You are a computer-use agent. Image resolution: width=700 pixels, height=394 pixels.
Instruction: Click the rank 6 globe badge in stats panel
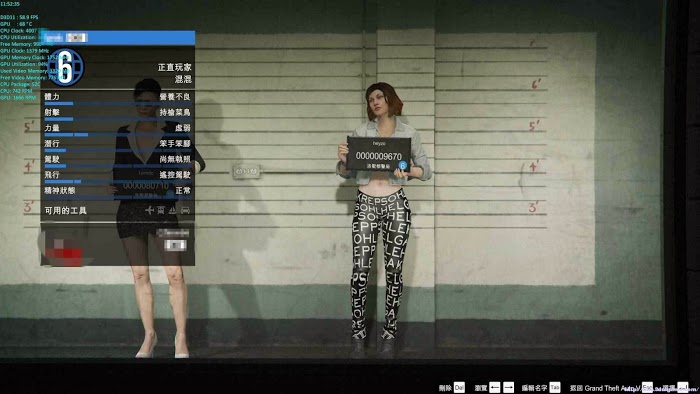pos(65,67)
